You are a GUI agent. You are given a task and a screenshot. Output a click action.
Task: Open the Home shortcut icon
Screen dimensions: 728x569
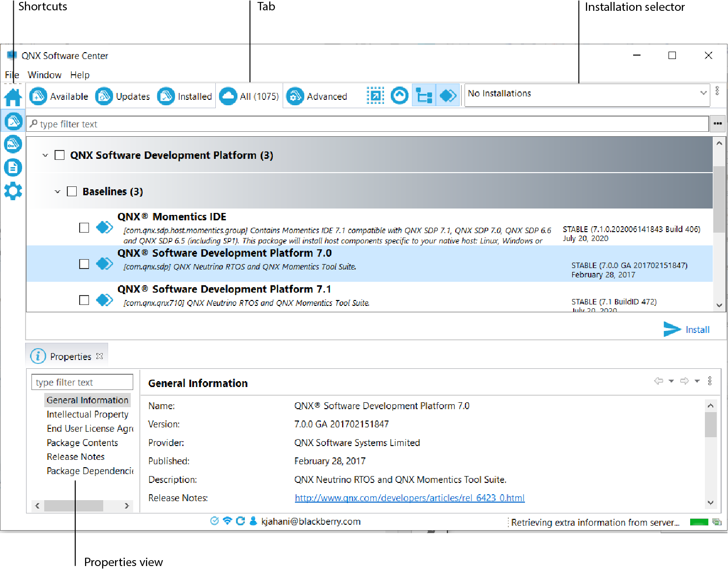tap(13, 97)
